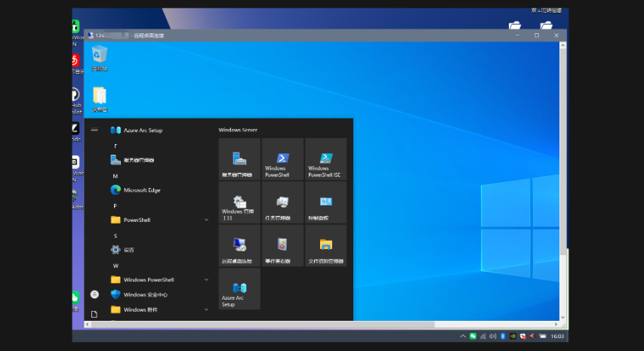This screenshot has height=351, width=644.
Task: Click the letter M header in app list
Action: click(x=116, y=176)
